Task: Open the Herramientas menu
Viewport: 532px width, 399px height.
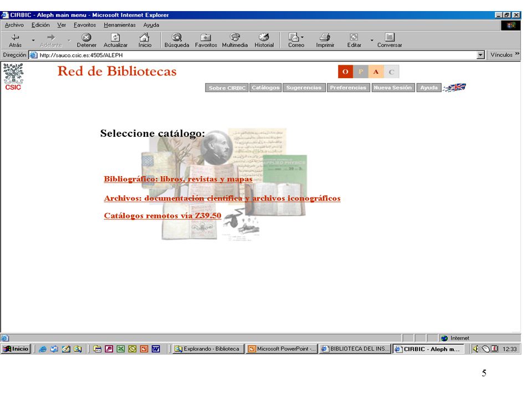Action: 120,25
